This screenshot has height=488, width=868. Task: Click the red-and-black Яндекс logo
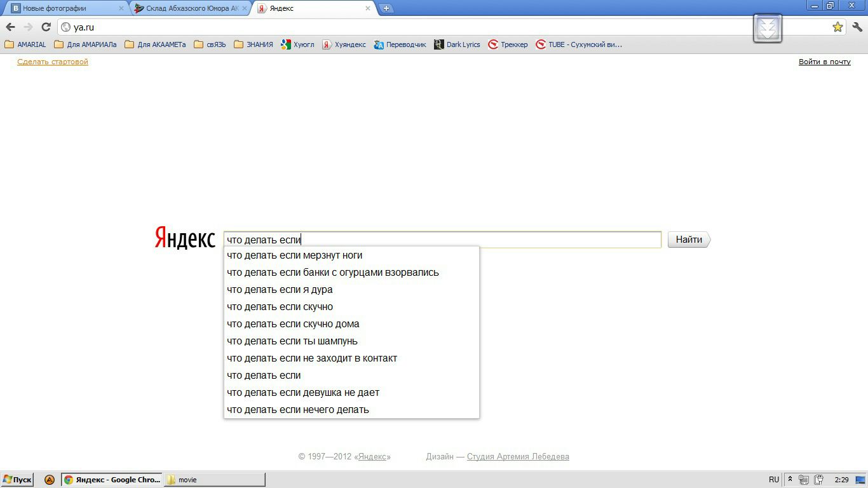tap(185, 238)
